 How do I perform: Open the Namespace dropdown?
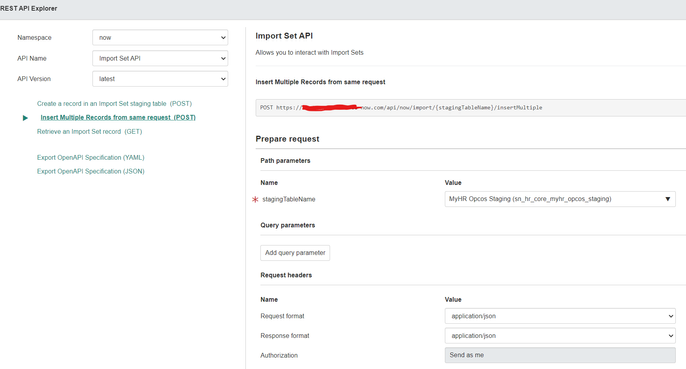[x=160, y=38]
